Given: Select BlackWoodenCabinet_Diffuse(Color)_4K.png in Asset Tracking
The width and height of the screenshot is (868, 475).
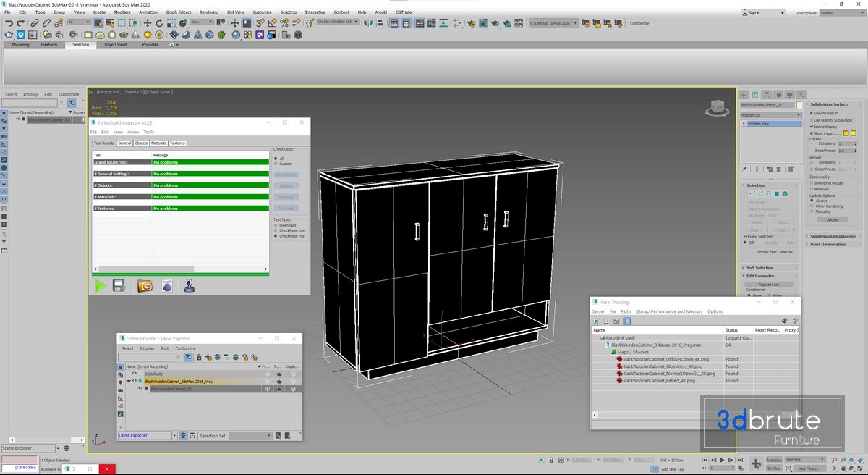Looking at the screenshot, I should tap(666, 359).
